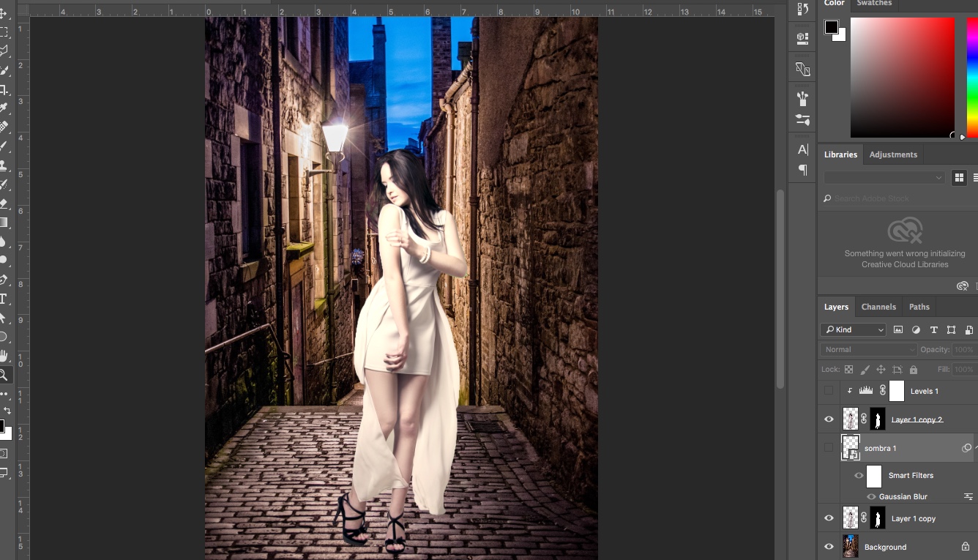Switch Libraries to grid view
This screenshot has width=978, height=560.
coord(958,177)
